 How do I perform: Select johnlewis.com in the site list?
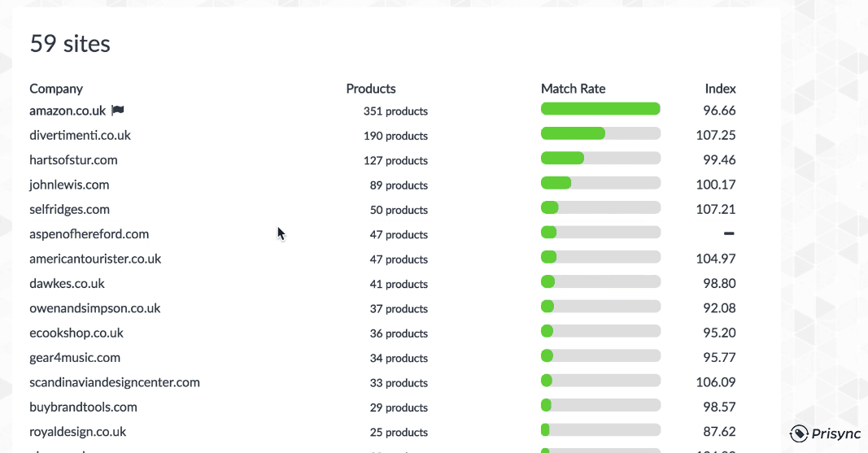(x=69, y=185)
